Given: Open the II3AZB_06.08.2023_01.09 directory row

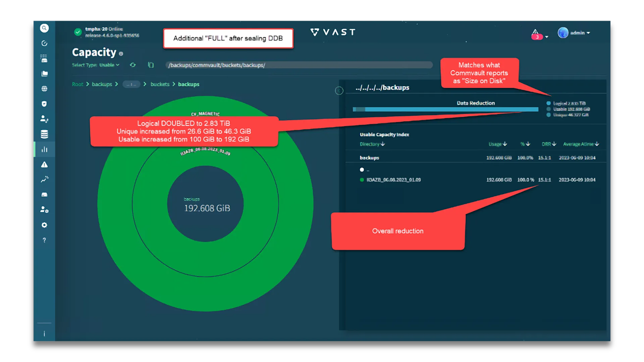Looking at the screenshot, I should click(x=394, y=180).
